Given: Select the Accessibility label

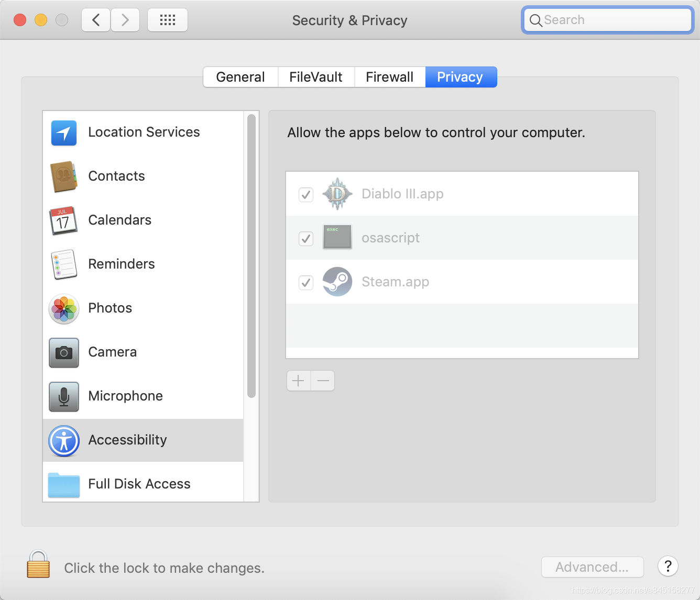Looking at the screenshot, I should [x=128, y=440].
